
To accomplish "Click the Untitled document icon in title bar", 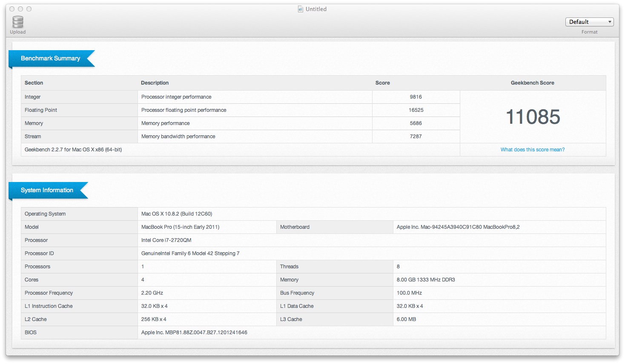I will (301, 9).
